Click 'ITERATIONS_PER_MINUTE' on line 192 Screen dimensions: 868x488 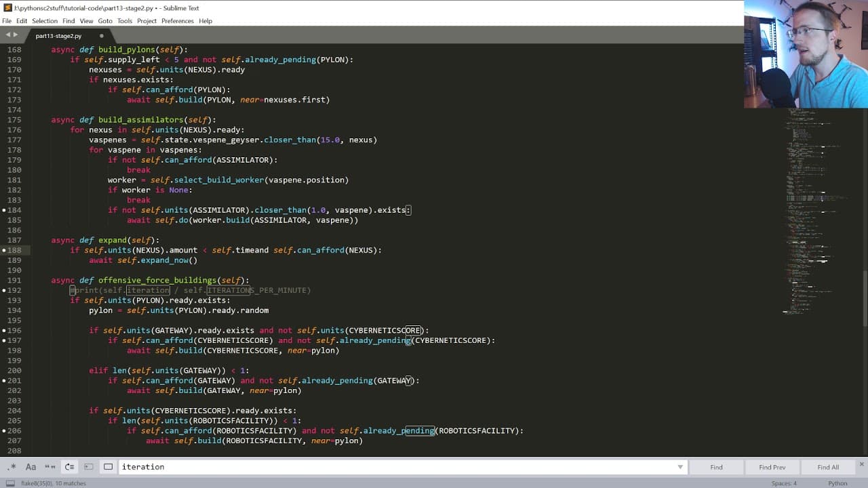[258, 290]
